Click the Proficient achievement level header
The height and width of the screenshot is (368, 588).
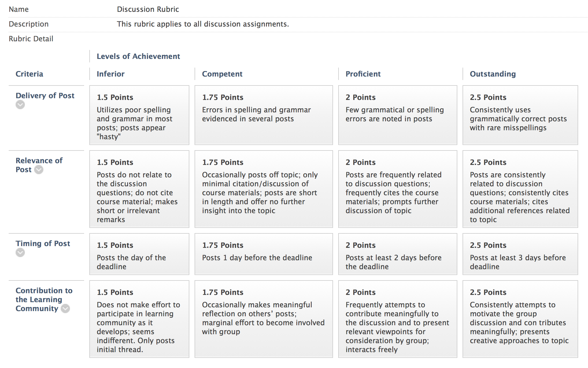pos(363,74)
